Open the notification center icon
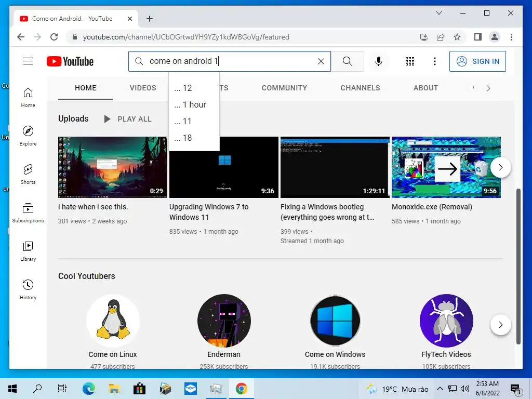Image resolution: width=532 pixels, height=399 pixels. click(516, 389)
